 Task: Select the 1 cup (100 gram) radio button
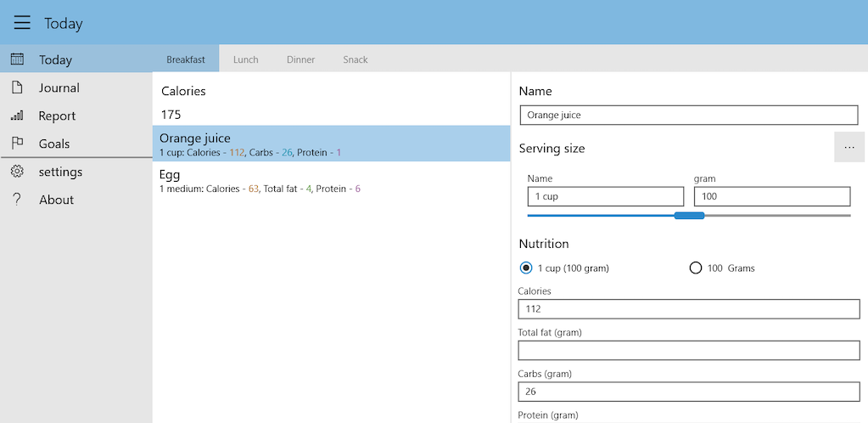526,268
